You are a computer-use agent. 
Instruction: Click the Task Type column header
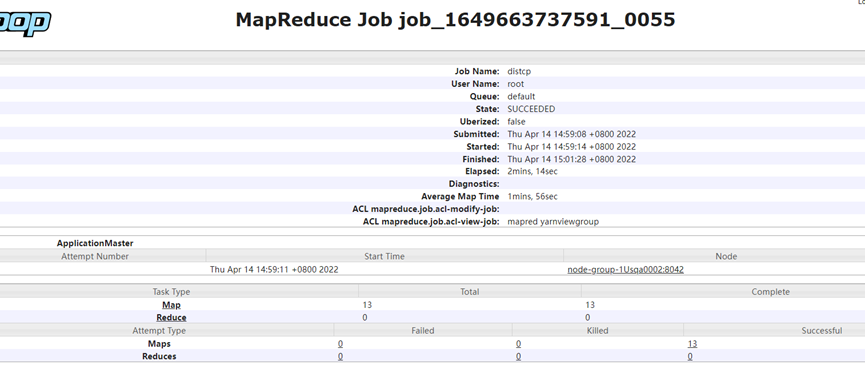click(171, 292)
